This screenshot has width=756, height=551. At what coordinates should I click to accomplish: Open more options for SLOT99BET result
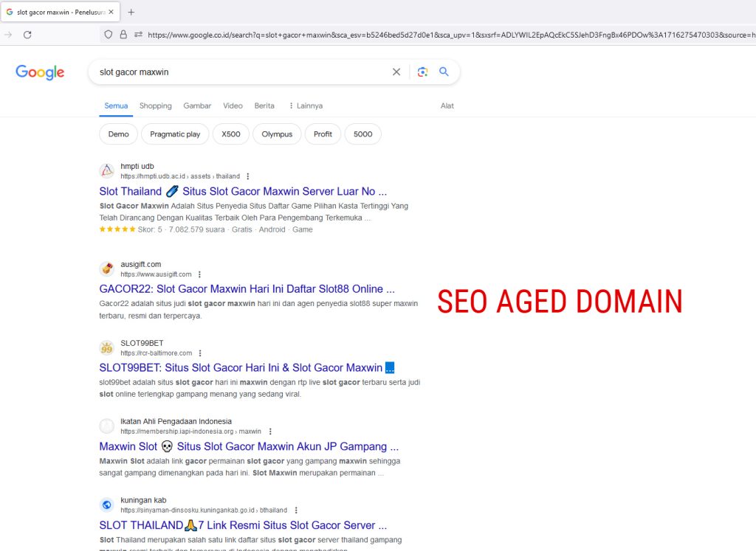(200, 353)
